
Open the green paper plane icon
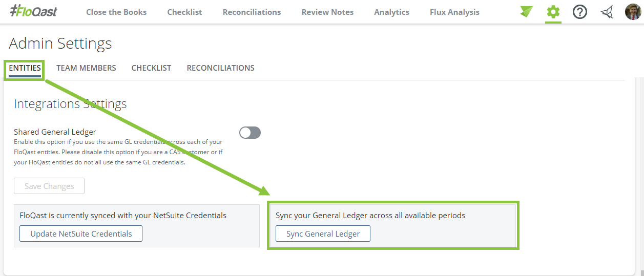pos(527,11)
